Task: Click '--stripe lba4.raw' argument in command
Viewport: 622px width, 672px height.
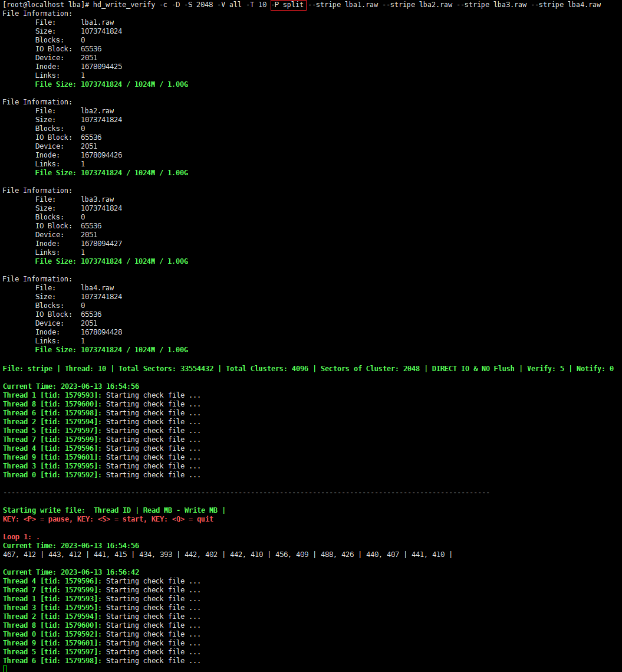Action: [565, 5]
